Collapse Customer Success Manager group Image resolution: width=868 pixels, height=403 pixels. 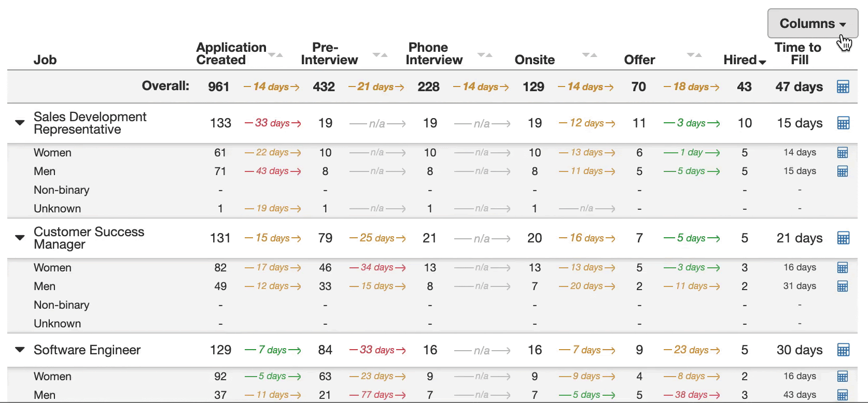coord(20,238)
